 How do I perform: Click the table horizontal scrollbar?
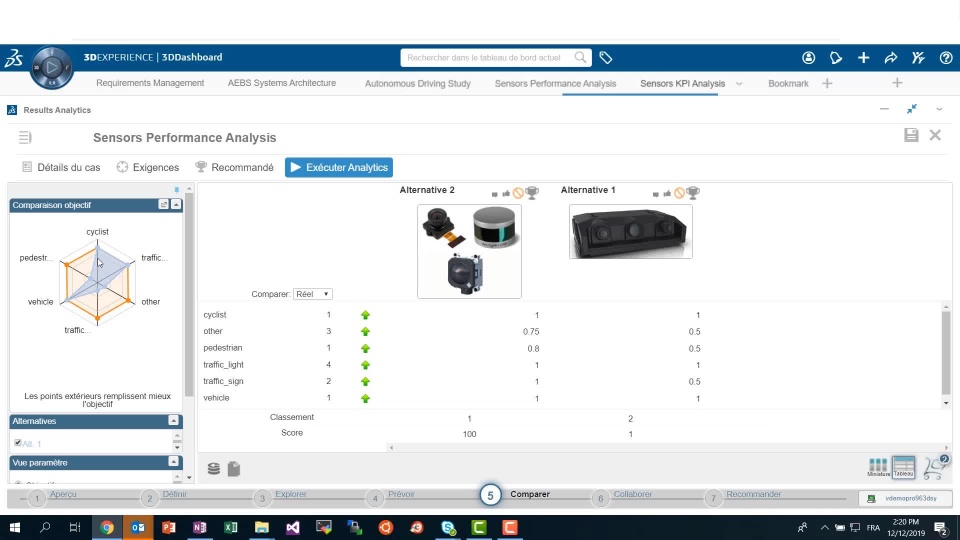669,448
